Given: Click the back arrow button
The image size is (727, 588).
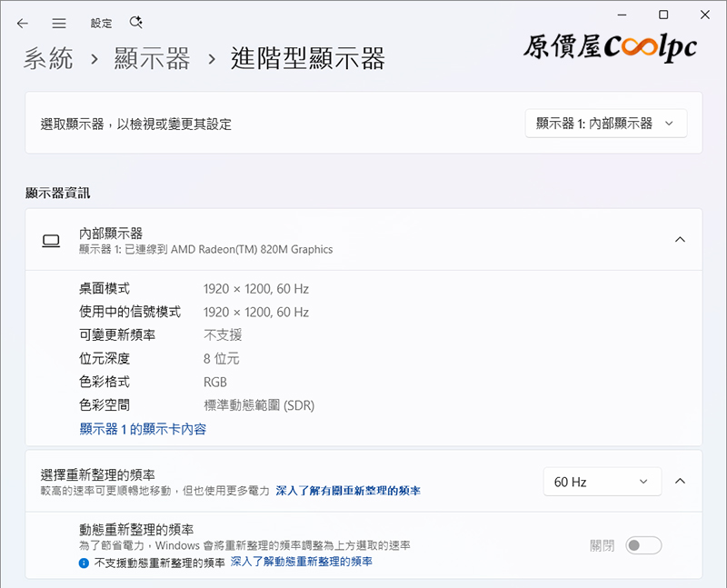Looking at the screenshot, I should [x=23, y=24].
